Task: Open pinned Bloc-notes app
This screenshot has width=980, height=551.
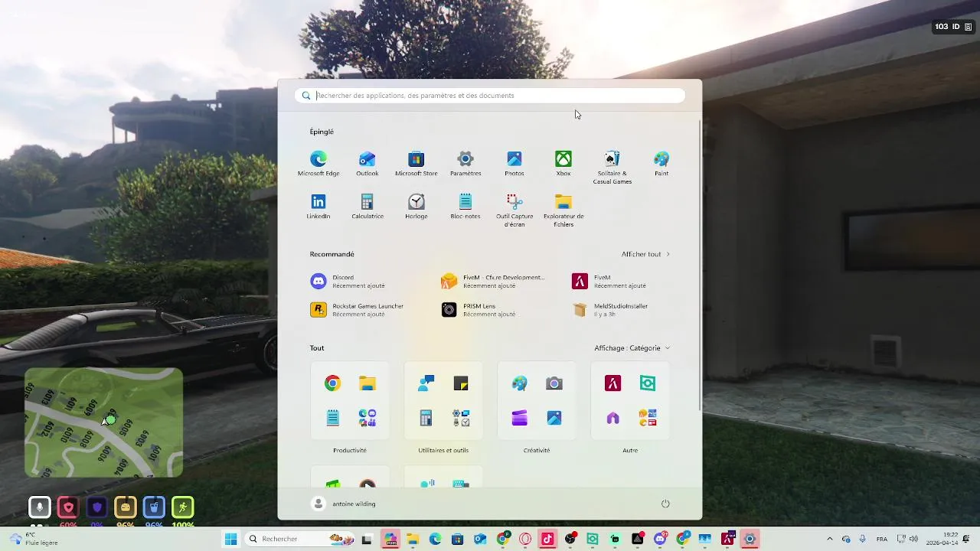Action: pyautogui.click(x=465, y=207)
